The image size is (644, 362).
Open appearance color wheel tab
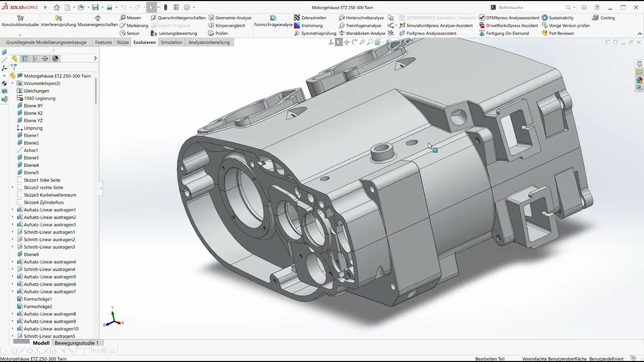coord(55,59)
